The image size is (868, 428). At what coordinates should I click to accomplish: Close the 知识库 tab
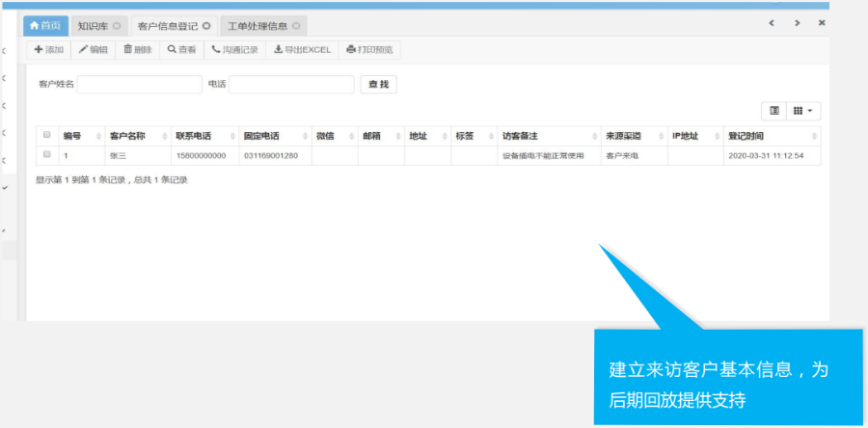pos(117,26)
